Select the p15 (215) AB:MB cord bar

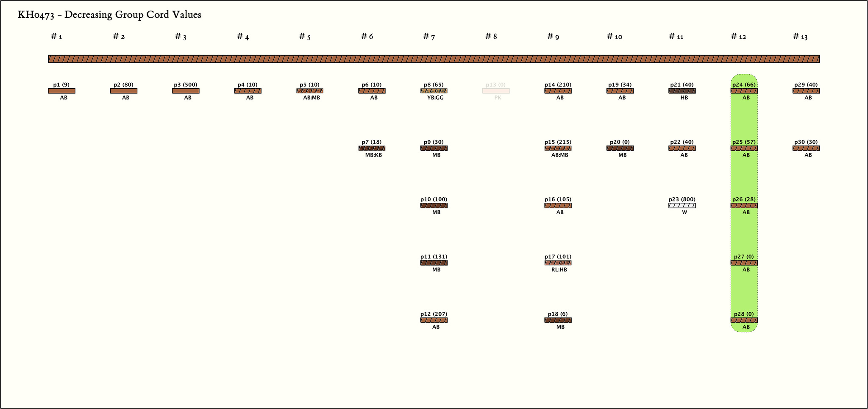[558, 148]
